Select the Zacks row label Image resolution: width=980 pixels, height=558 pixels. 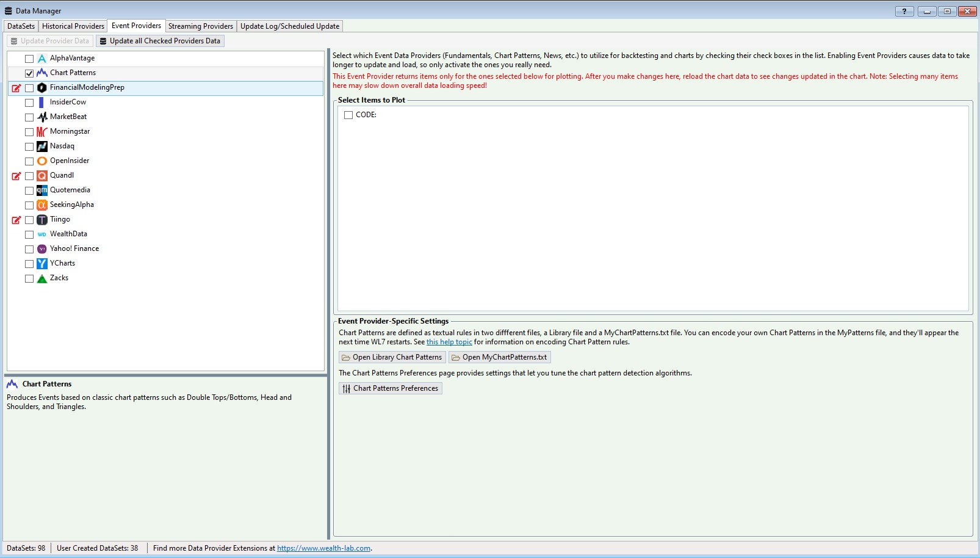click(x=59, y=278)
